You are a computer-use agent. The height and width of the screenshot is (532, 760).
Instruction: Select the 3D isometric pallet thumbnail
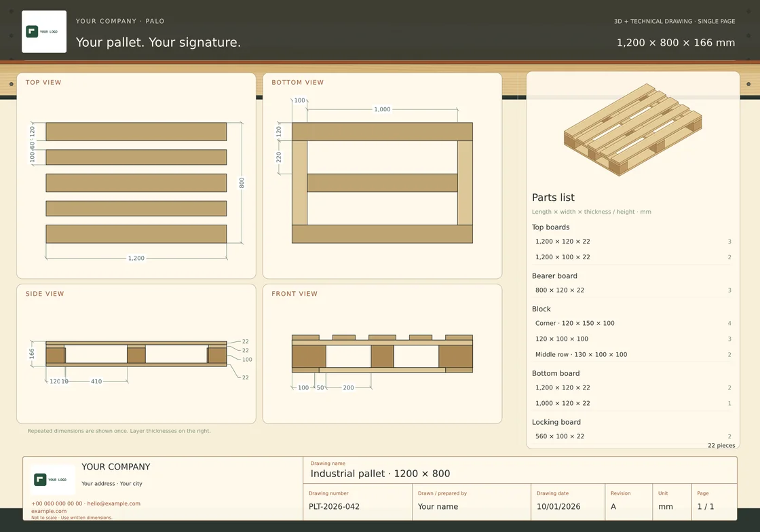pyautogui.click(x=632, y=130)
